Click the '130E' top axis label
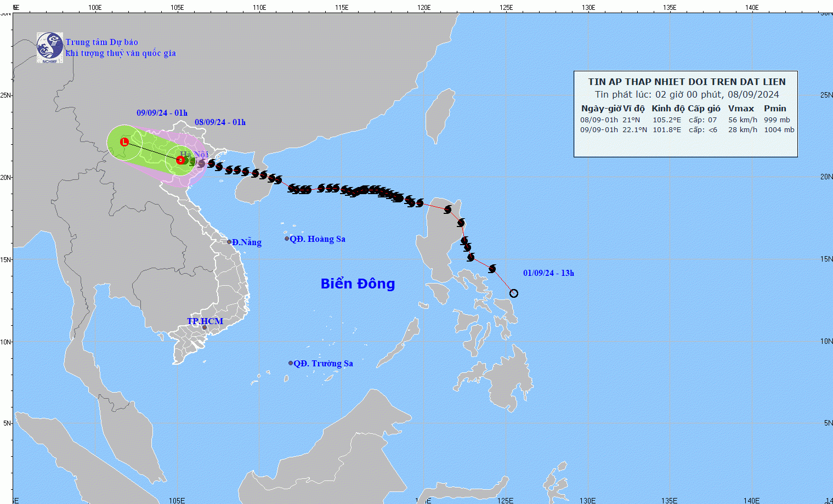This screenshot has width=833, height=504. click(588, 8)
